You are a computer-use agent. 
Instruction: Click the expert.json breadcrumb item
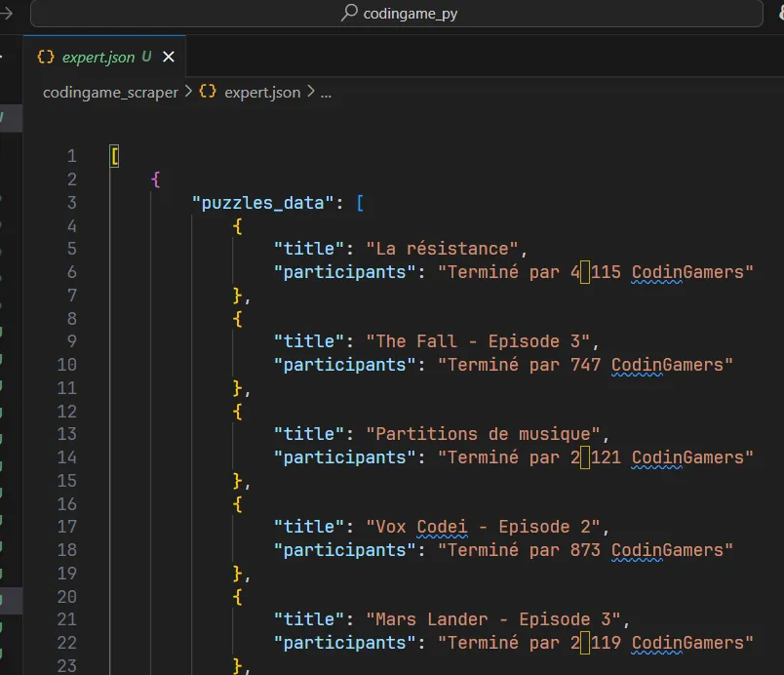click(x=262, y=93)
